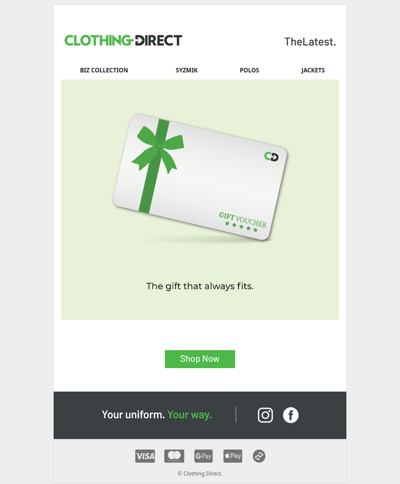The height and width of the screenshot is (484, 400).
Task: Click the TheLatest. header text
Action: coord(310,42)
